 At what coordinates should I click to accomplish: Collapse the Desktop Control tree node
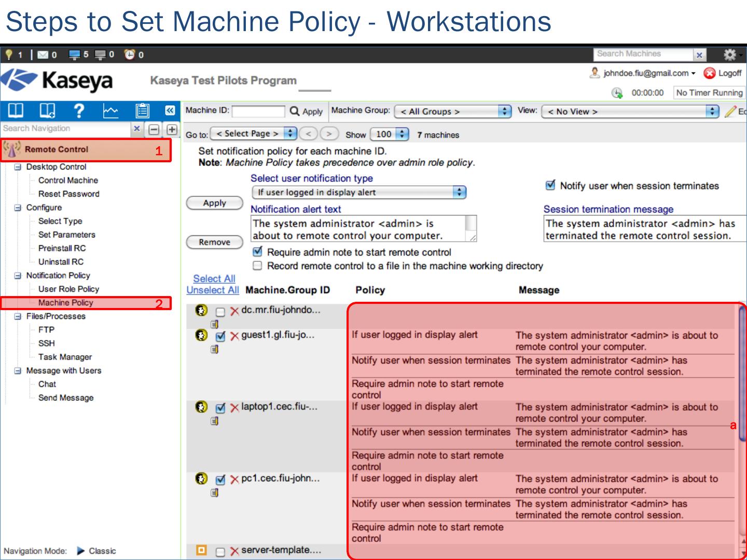click(18, 167)
